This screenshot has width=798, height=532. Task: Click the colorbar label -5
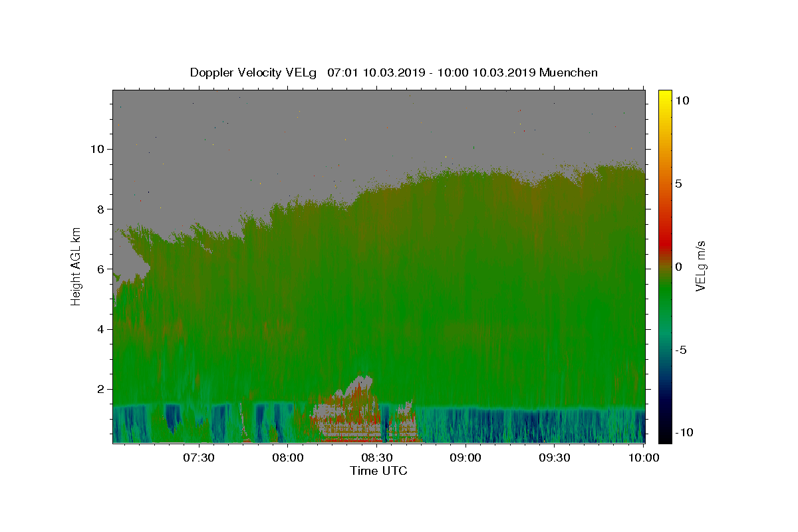pyautogui.click(x=680, y=350)
